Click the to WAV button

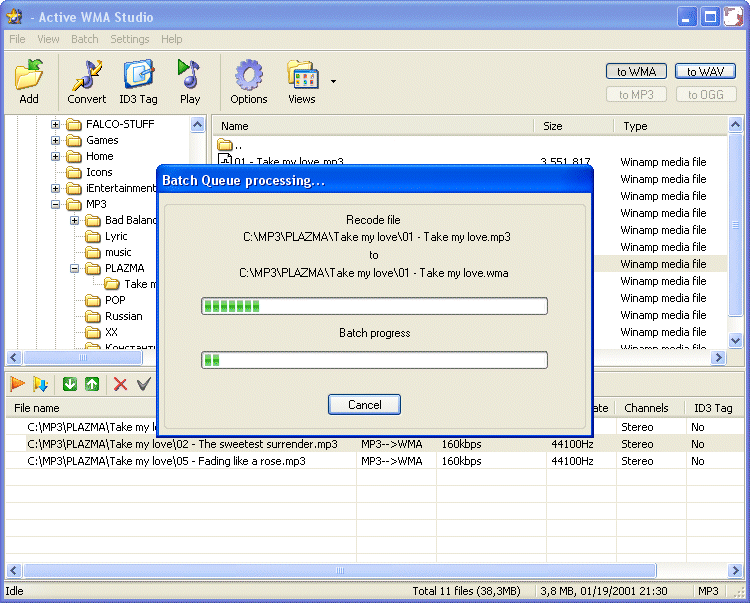706,72
